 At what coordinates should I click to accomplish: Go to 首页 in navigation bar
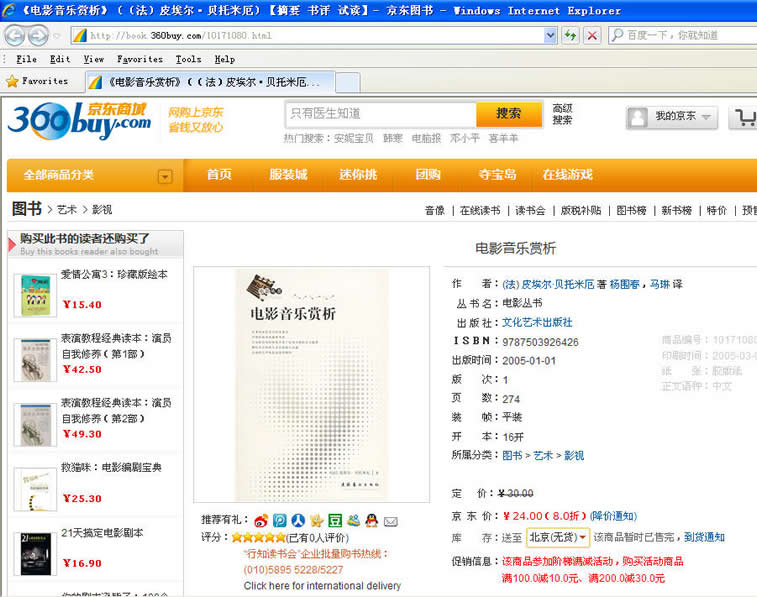219,175
